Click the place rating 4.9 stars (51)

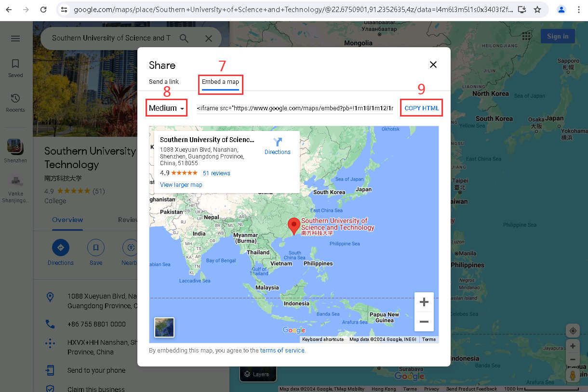(x=75, y=191)
